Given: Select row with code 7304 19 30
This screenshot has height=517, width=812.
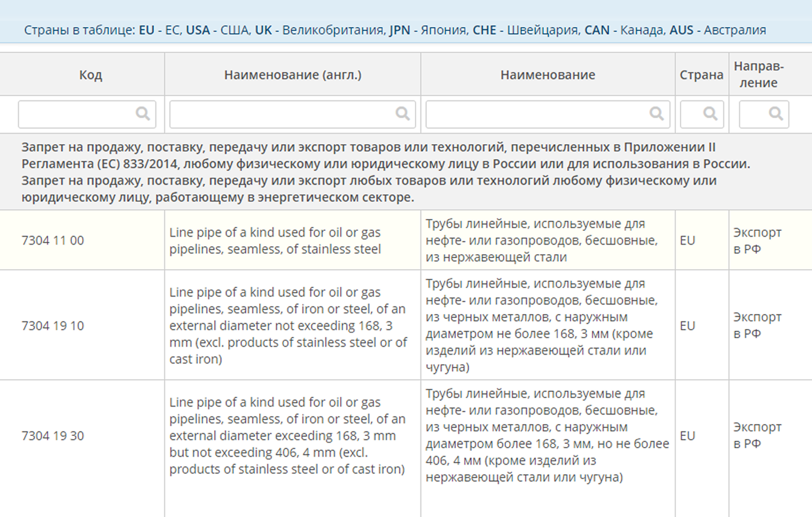Looking at the screenshot, I should coord(53,436).
